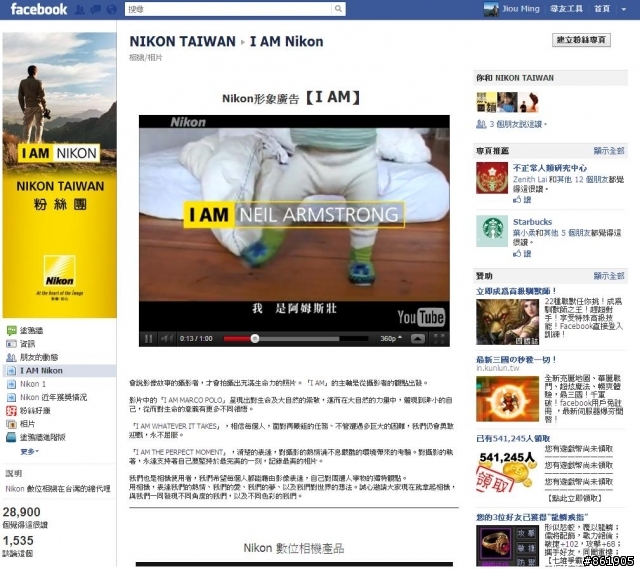The width and height of the screenshot is (640, 569).
Task: Expand the More menu in sidebar
Action: click(x=30, y=451)
